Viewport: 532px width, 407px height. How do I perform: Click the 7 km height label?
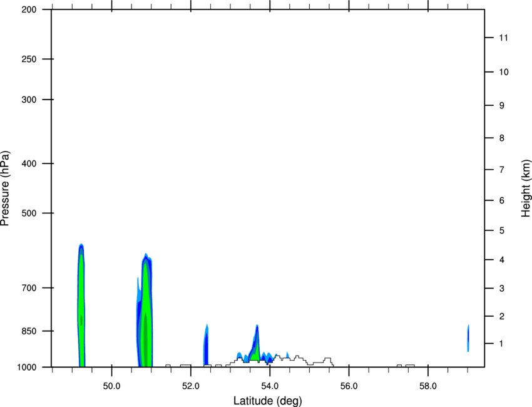502,170
